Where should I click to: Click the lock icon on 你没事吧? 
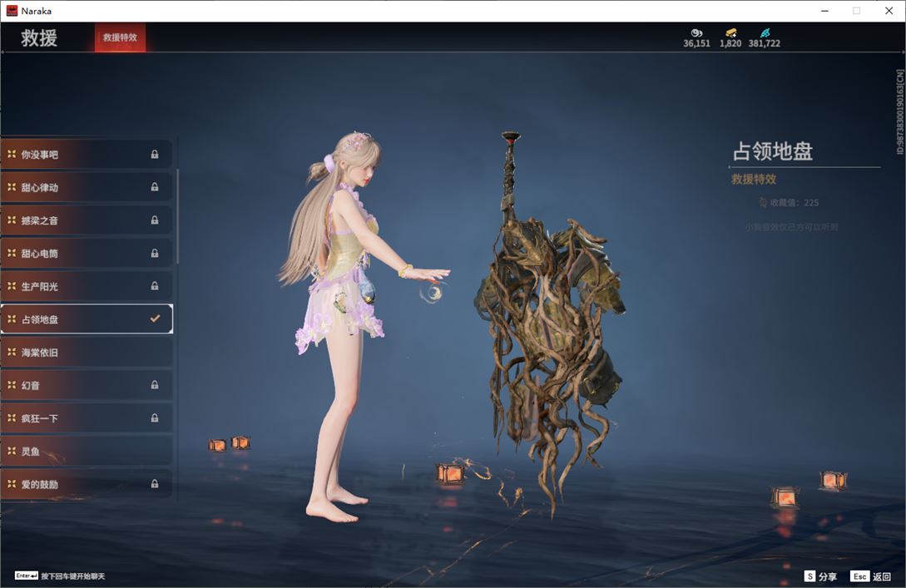tap(154, 154)
